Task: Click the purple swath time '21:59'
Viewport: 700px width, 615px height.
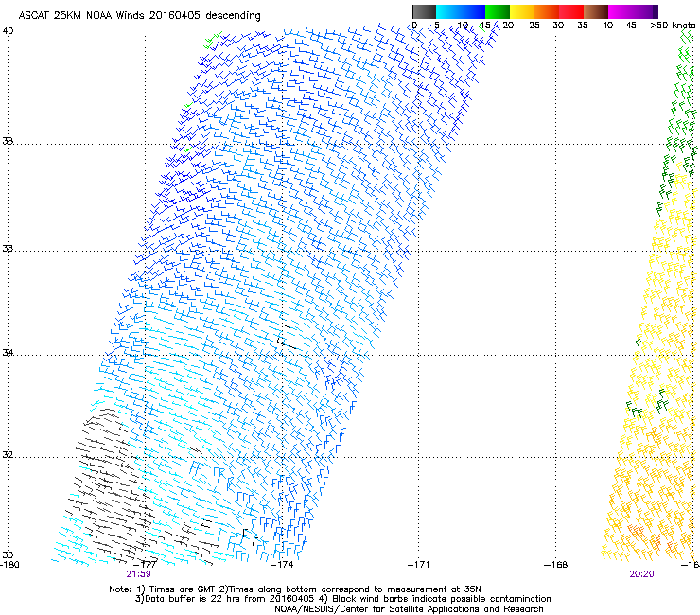Action: point(138,574)
